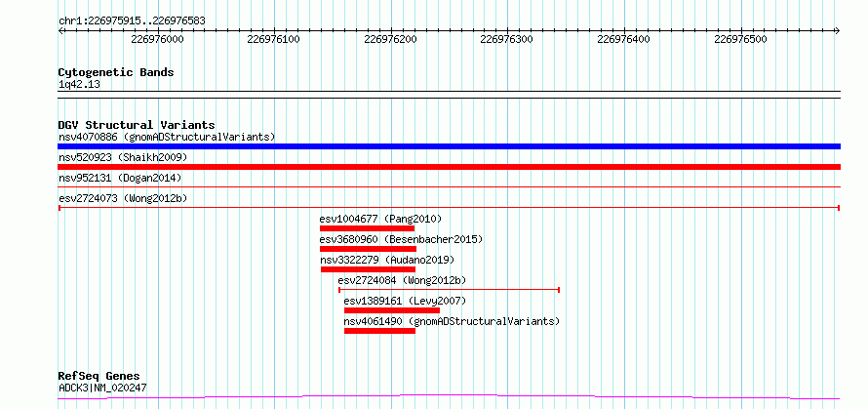The width and height of the screenshot is (868, 409).
Task: Click the RefSeq Genes track title
Action: (99, 377)
